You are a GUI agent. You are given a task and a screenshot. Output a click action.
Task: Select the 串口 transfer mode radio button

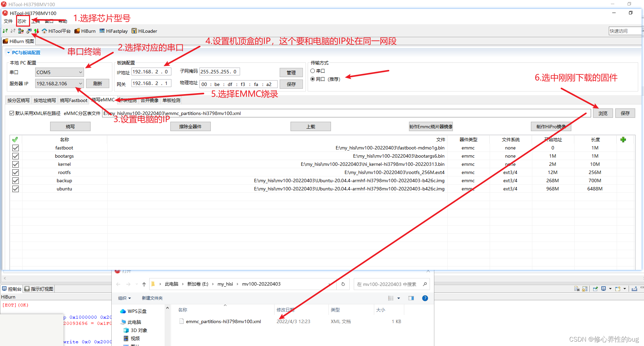312,71
